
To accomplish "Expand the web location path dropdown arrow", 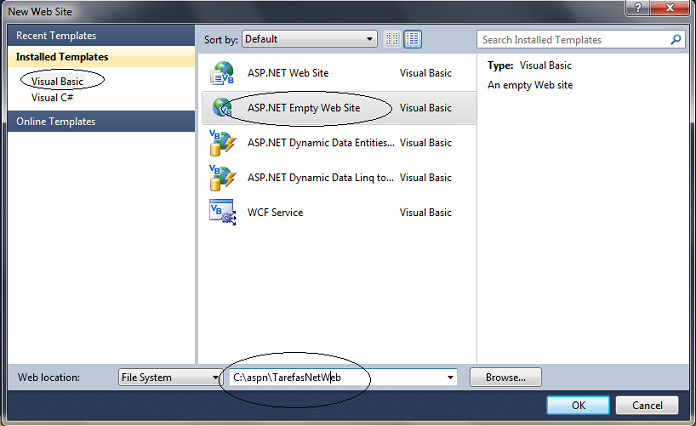I will point(450,377).
